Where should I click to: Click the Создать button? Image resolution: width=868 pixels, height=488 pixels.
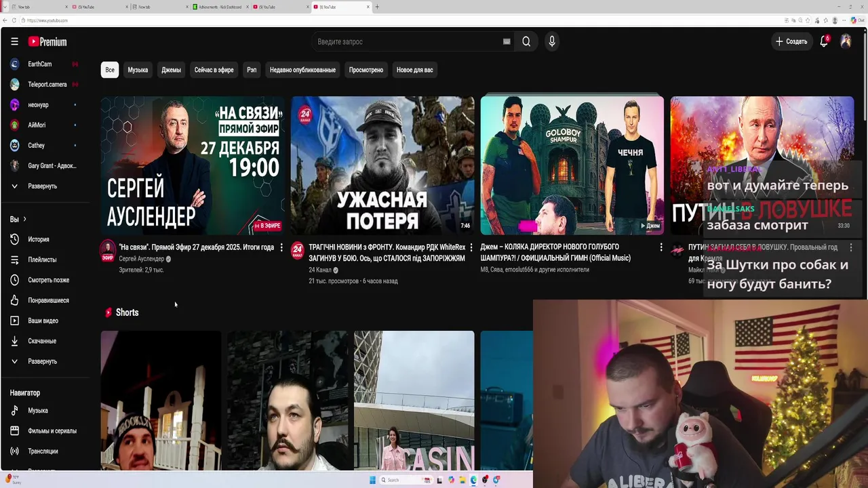coord(791,41)
